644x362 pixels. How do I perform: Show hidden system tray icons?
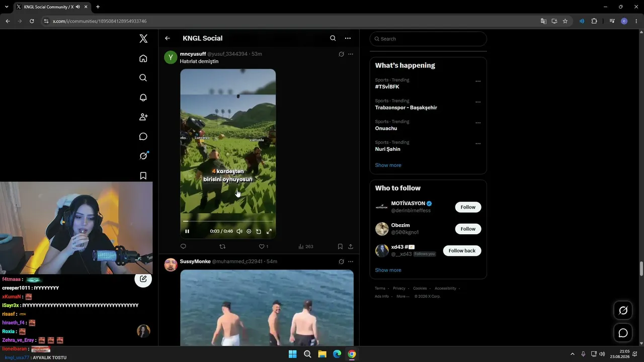[x=572, y=354]
